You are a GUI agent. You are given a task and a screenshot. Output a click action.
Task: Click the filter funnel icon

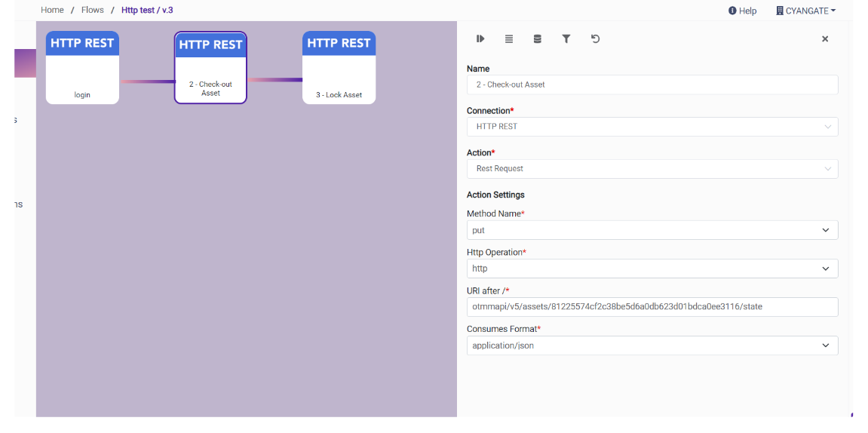pyautogui.click(x=566, y=39)
